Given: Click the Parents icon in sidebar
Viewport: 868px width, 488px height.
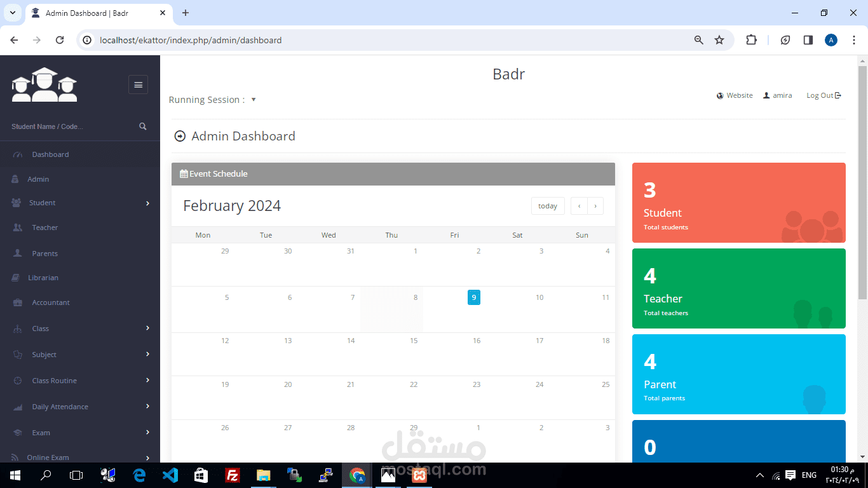Looking at the screenshot, I should pyautogui.click(x=18, y=254).
